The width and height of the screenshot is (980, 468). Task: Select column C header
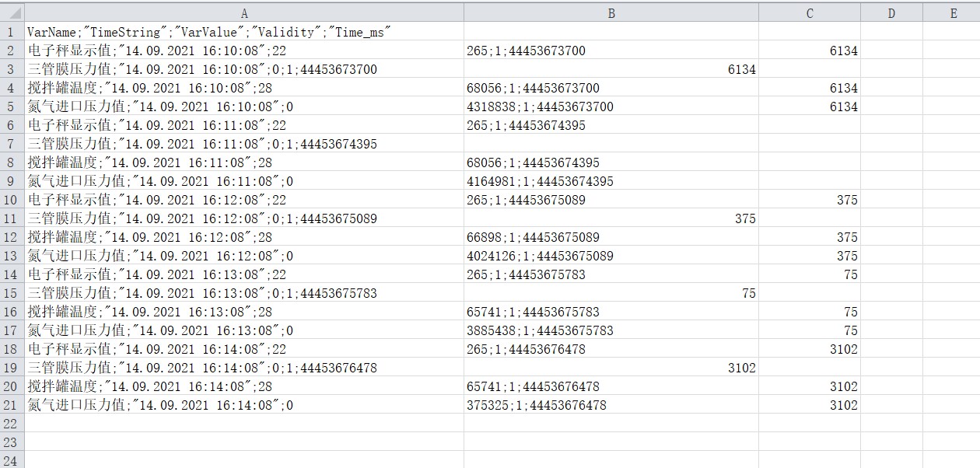(810, 13)
